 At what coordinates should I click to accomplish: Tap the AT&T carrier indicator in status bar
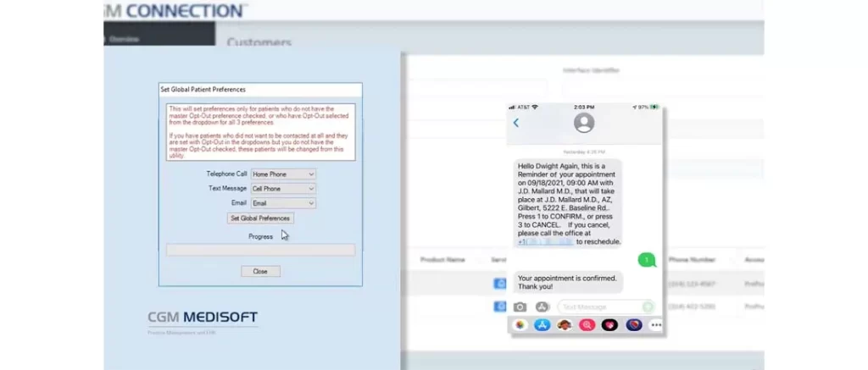pyautogui.click(x=523, y=108)
